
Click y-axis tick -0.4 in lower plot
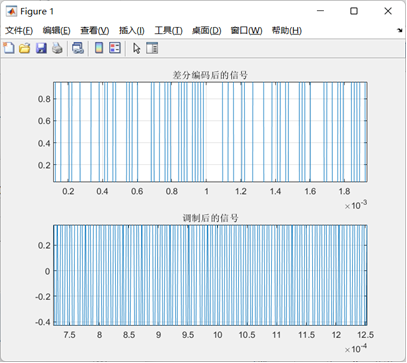coord(43,322)
